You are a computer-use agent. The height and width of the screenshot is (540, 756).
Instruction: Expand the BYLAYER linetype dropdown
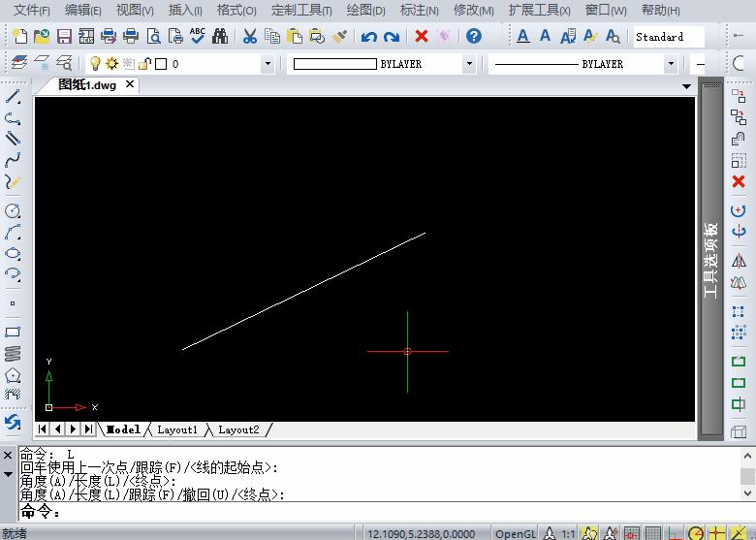click(670, 64)
